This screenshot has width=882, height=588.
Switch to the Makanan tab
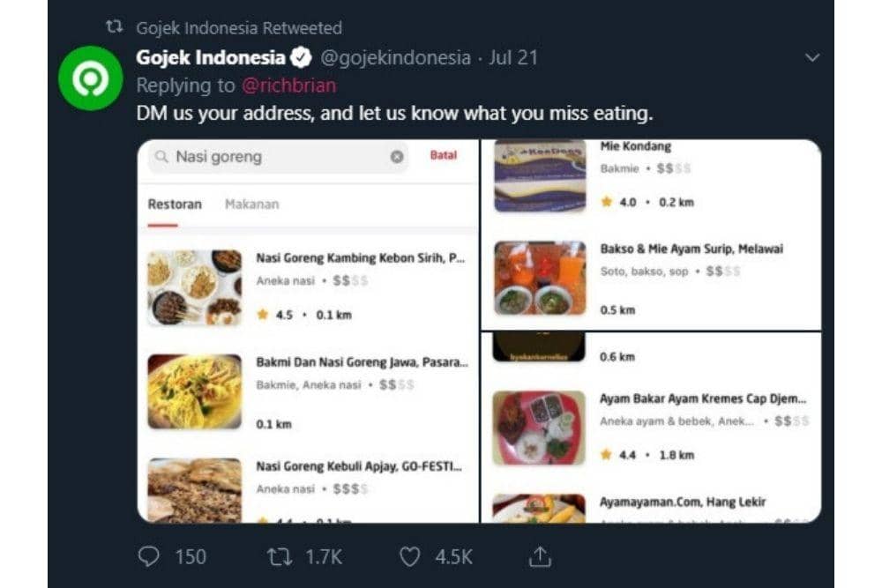(253, 204)
